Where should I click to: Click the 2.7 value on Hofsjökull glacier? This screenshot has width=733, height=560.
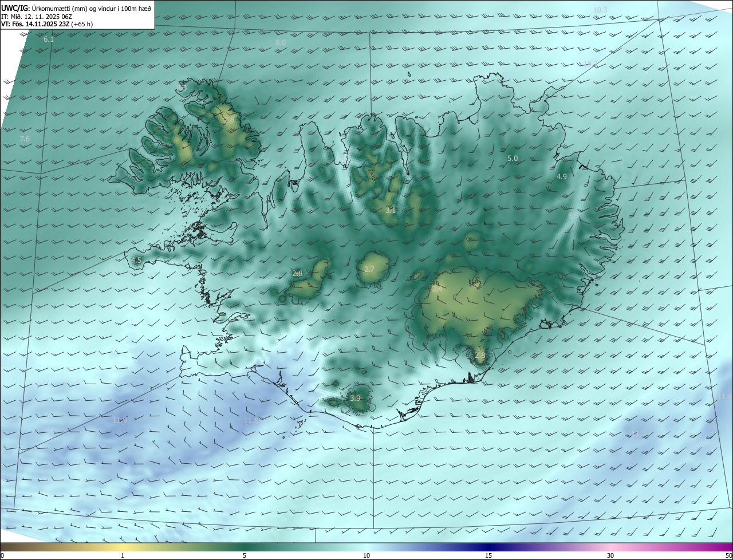tap(369, 269)
